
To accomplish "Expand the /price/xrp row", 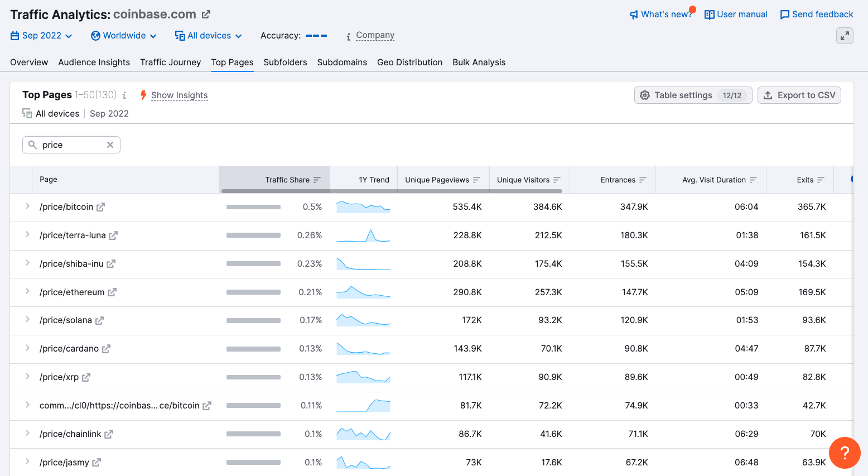I will tap(27, 377).
